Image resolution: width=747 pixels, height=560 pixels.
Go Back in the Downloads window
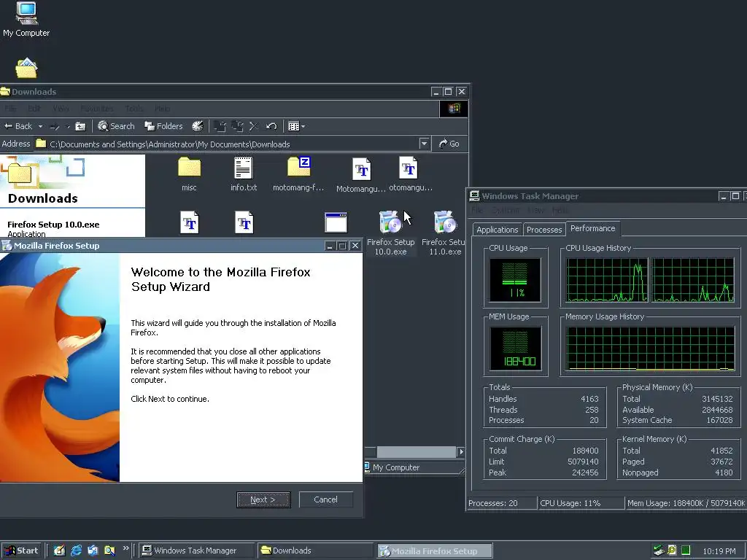tap(18, 126)
